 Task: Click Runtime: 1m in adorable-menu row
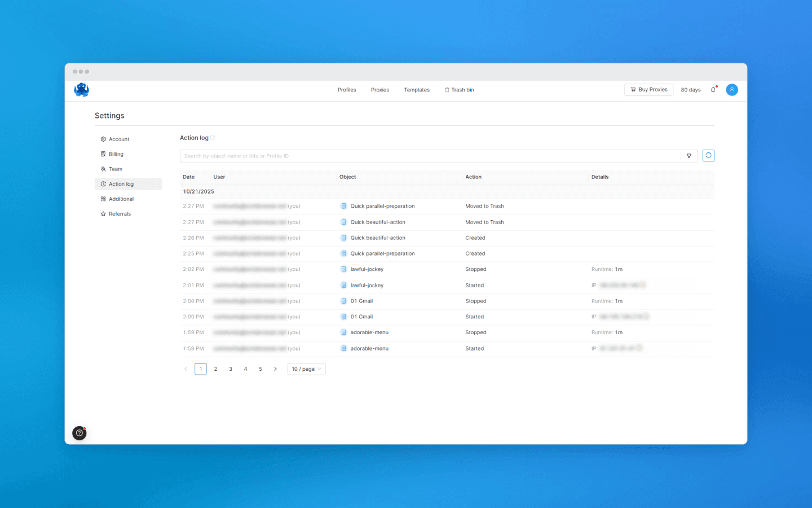click(x=607, y=332)
